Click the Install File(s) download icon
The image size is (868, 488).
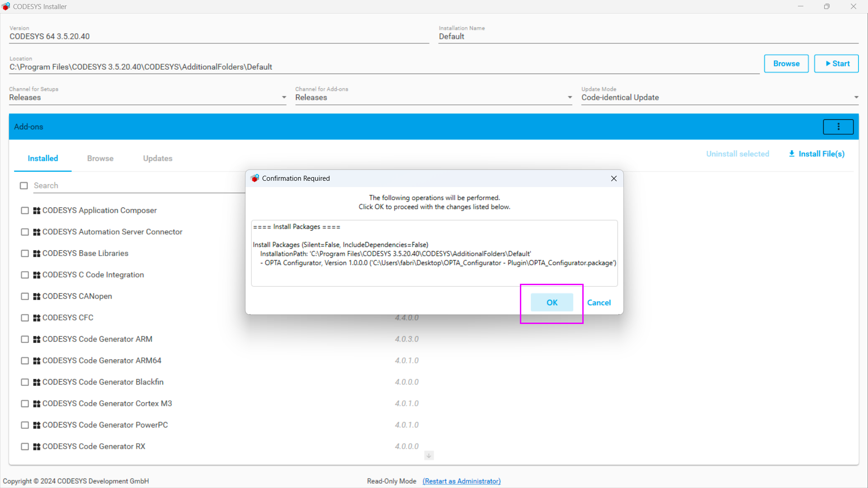[x=792, y=154]
